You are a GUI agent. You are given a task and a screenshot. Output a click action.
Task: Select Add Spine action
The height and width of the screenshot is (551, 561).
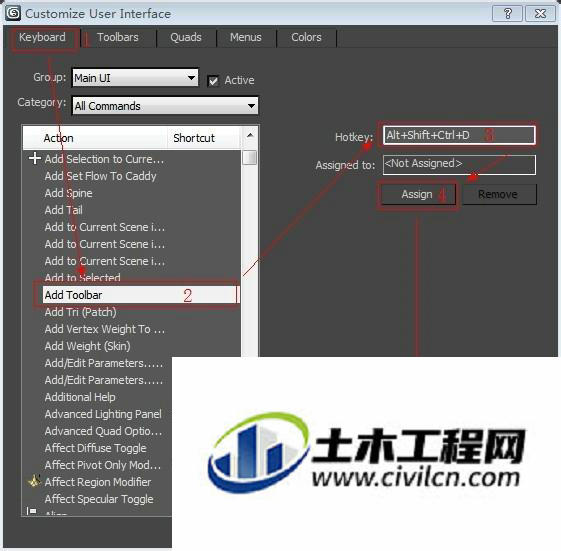coord(69,193)
